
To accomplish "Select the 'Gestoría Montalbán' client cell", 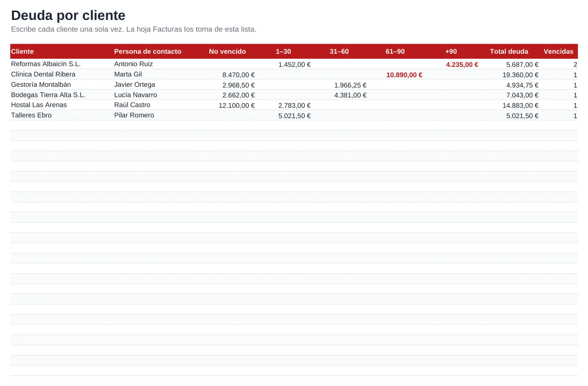I will (41, 84).
